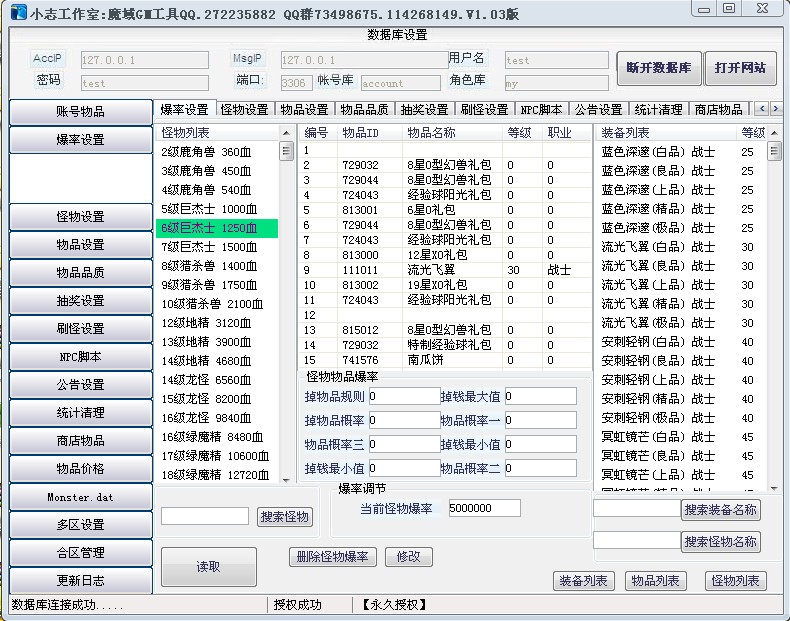Click the 物品名称 column header
The height and width of the screenshot is (621, 790).
tap(431, 133)
